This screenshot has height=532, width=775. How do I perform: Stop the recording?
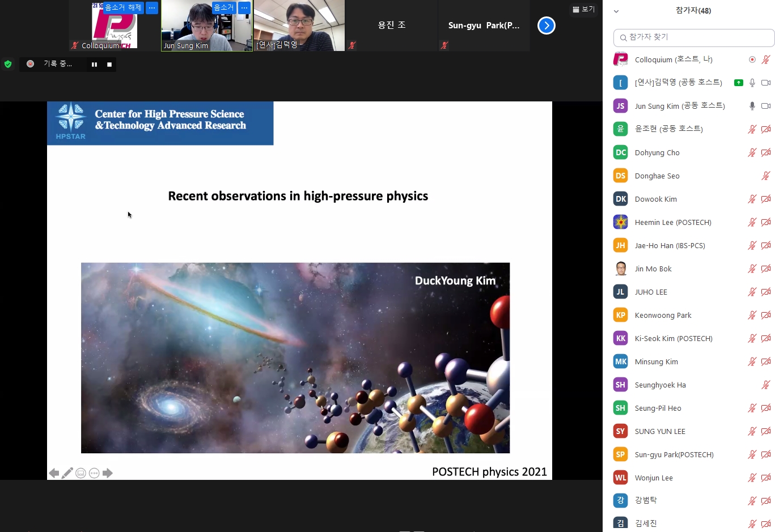point(109,65)
